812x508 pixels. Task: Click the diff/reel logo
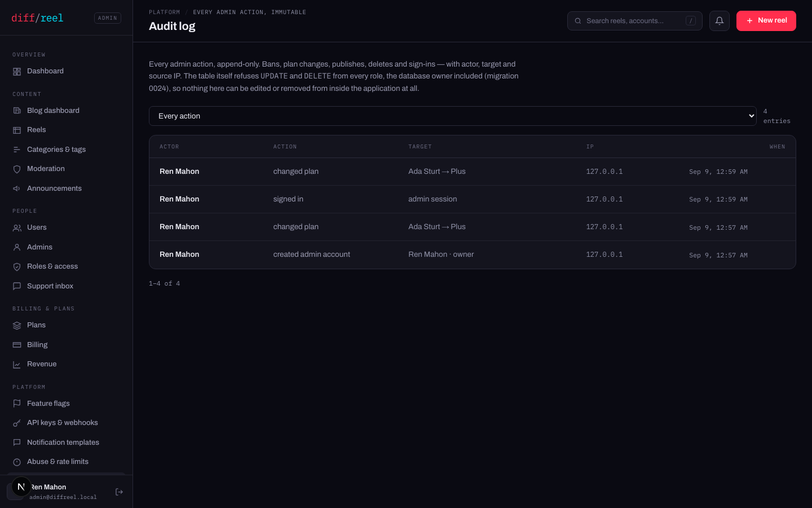coord(37,18)
